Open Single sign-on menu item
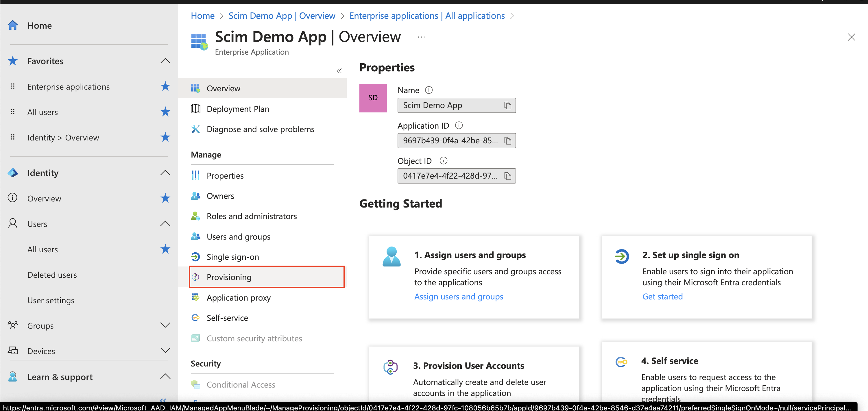Viewport: 868px width, 411px height. [x=232, y=257]
